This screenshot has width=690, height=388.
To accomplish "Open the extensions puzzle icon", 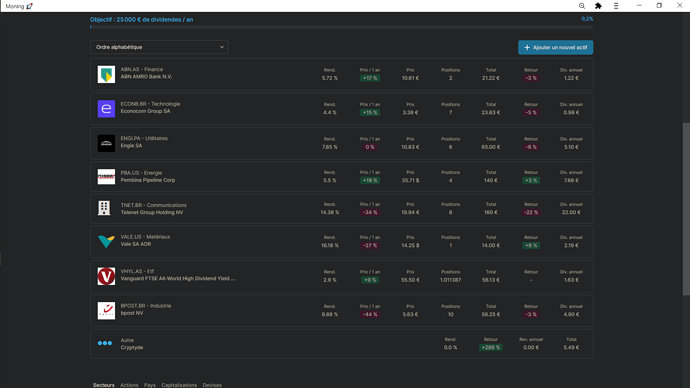I will coord(598,6).
